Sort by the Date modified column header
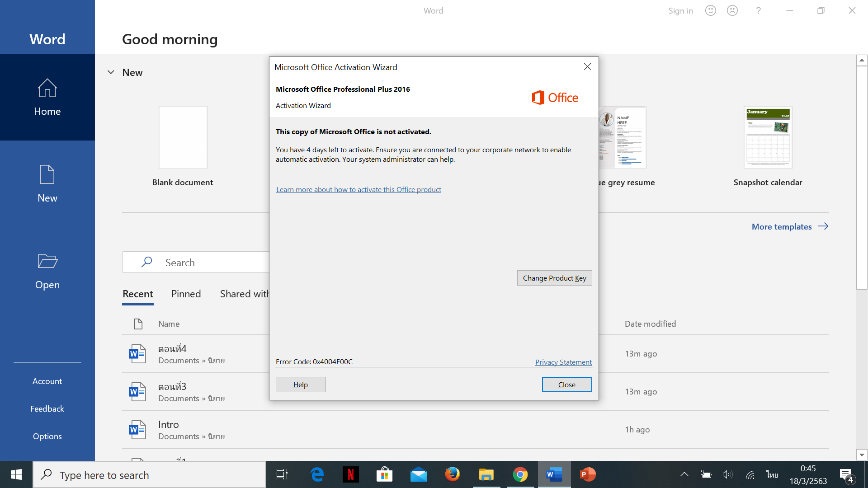This screenshot has width=868, height=488. [650, 324]
